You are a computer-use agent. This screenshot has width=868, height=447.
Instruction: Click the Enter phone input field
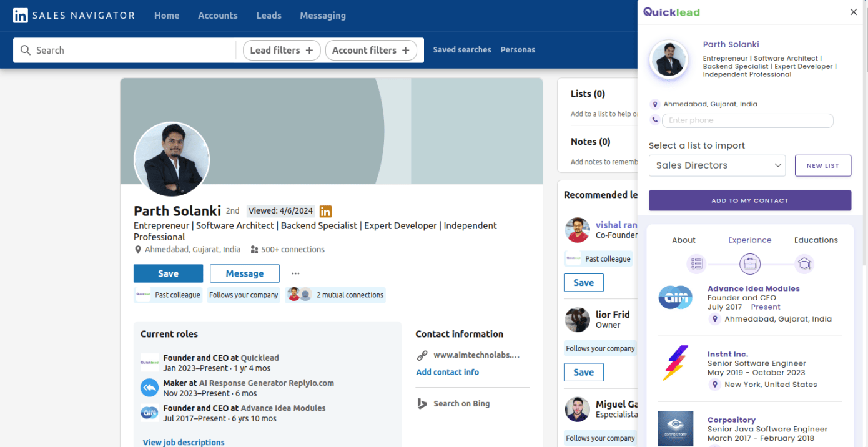click(747, 120)
